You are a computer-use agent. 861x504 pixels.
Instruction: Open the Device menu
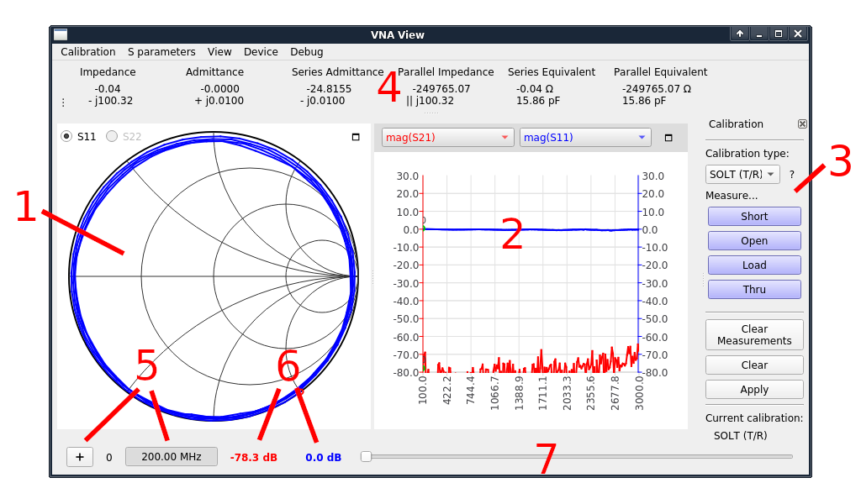[x=261, y=52]
